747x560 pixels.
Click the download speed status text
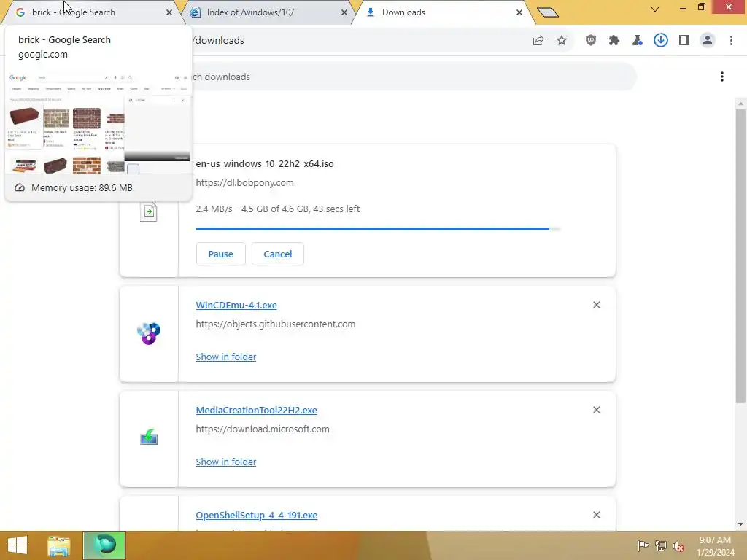278,209
